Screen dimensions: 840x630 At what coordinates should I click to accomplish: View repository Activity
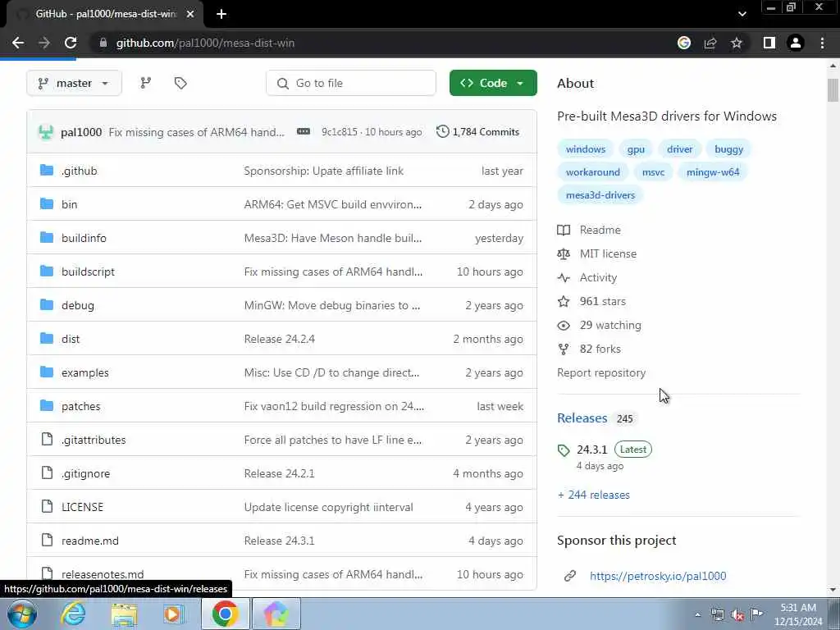(x=587, y=277)
